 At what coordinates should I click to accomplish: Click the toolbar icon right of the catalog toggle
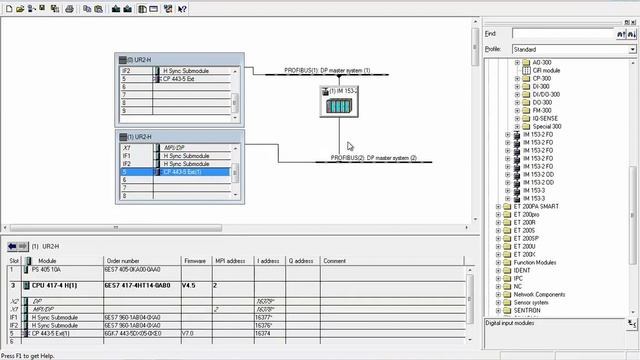pyautogui.click(x=153, y=9)
